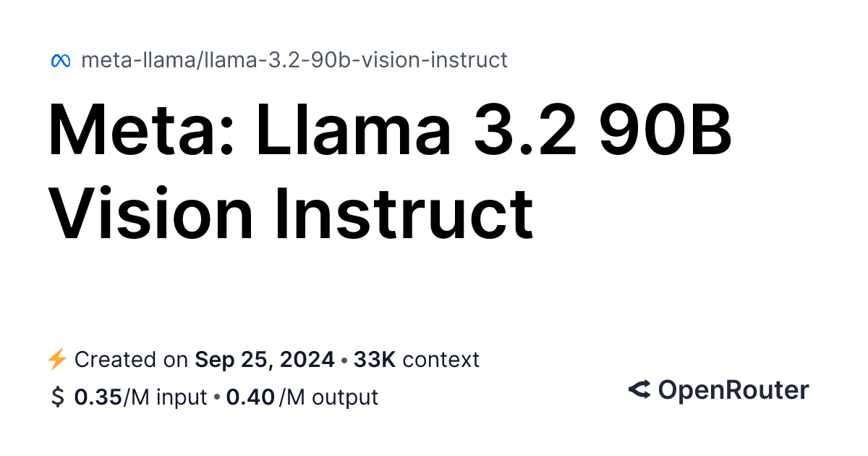The width and height of the screenshot is (868, 456).
Task: Click the "/M input" pricing label
Action: tap(165, 397)
